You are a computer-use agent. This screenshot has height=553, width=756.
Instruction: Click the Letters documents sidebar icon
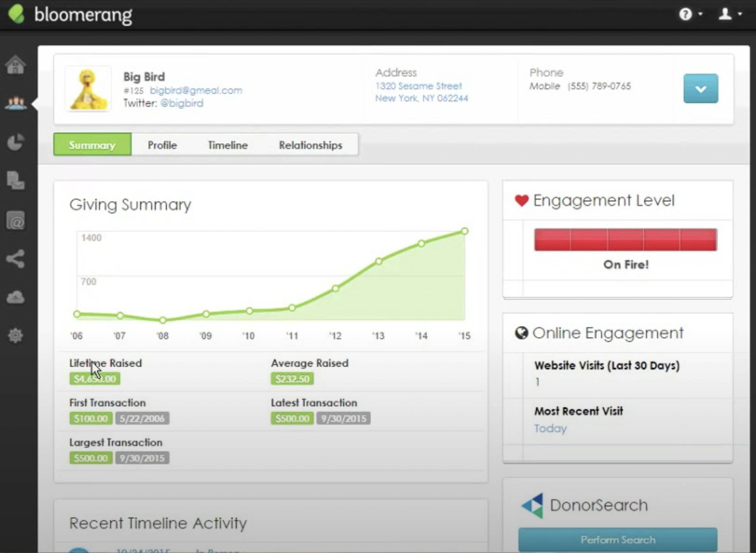(x=16, y=181)
